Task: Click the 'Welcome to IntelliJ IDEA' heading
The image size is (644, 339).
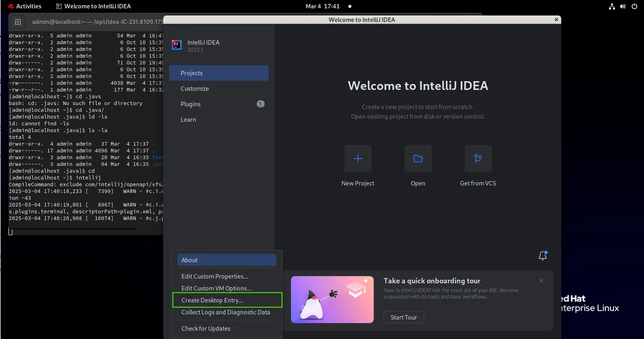Action: (418, 86)
